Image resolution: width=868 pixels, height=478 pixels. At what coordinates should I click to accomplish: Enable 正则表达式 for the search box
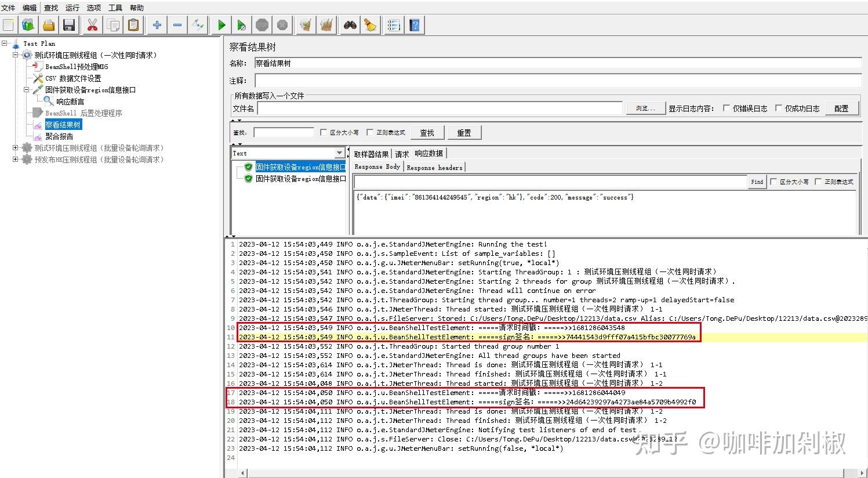(370, 132)
